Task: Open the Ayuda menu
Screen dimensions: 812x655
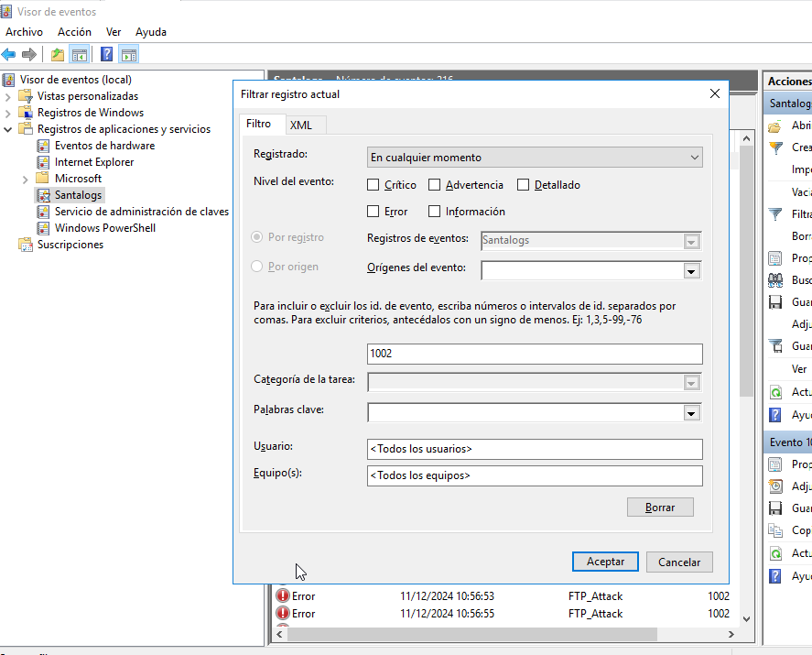Action: pos(151,32)
